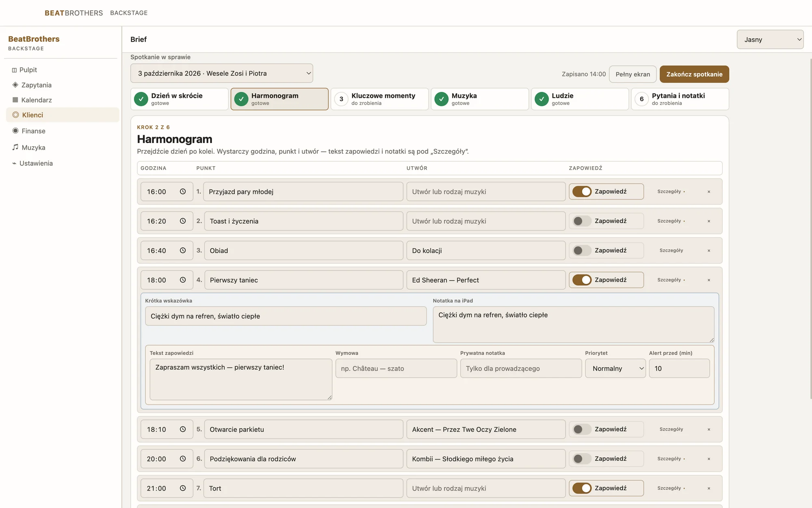This screenshot has width=812, height=508.
Task: Click the Wymowa input field
Action: [x=396, y=368]
